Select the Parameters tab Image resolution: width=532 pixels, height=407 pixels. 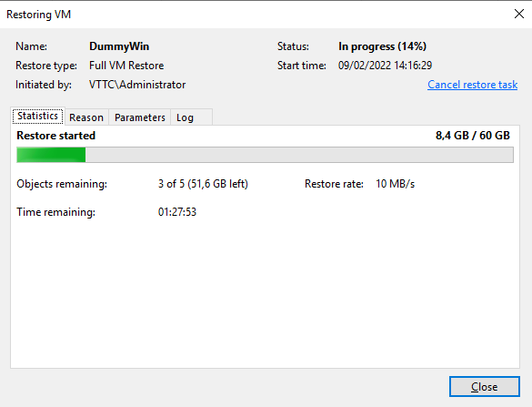pos(140,117)
